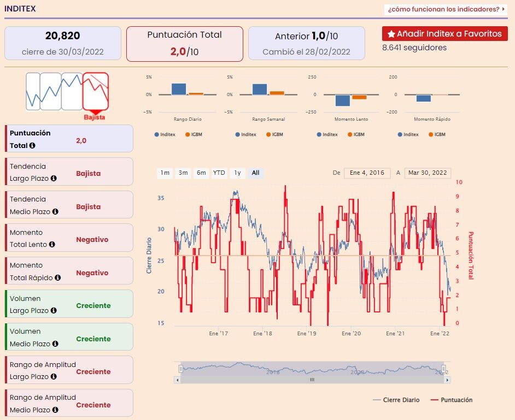Click the start date field Ene 4, 2016
Screen dimensions: 515x420
[367, 173]
